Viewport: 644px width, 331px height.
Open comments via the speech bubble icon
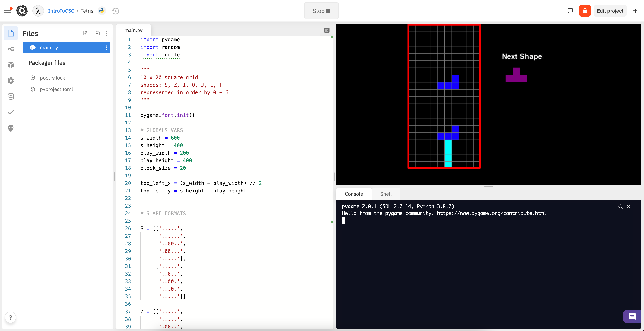coord(570,11)
